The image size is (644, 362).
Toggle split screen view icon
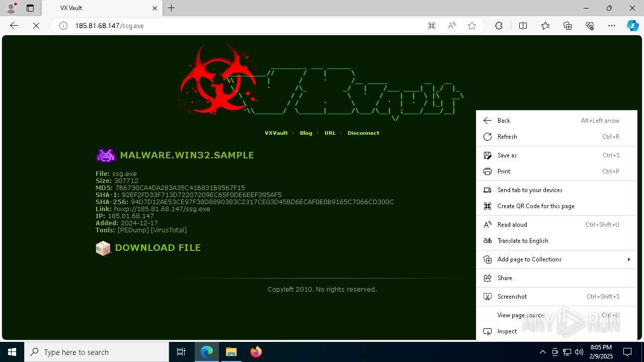point(523,26)
